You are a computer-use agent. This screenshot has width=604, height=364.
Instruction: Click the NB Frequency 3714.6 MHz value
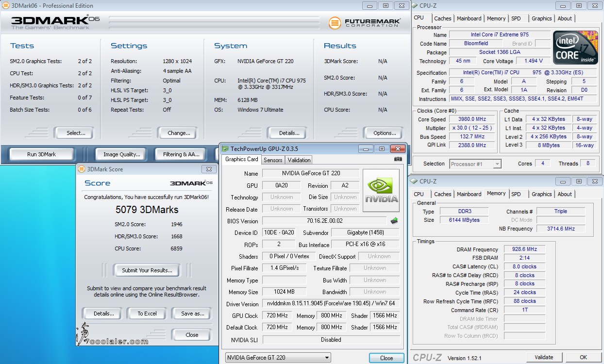561,229
